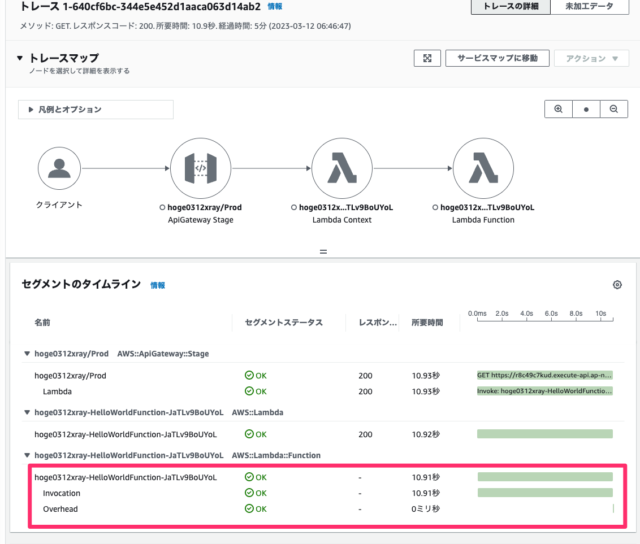This screenshot has width=640, height=544.
Task: Select the Lambda Function node icon
Action: click(x=483, y=168)
